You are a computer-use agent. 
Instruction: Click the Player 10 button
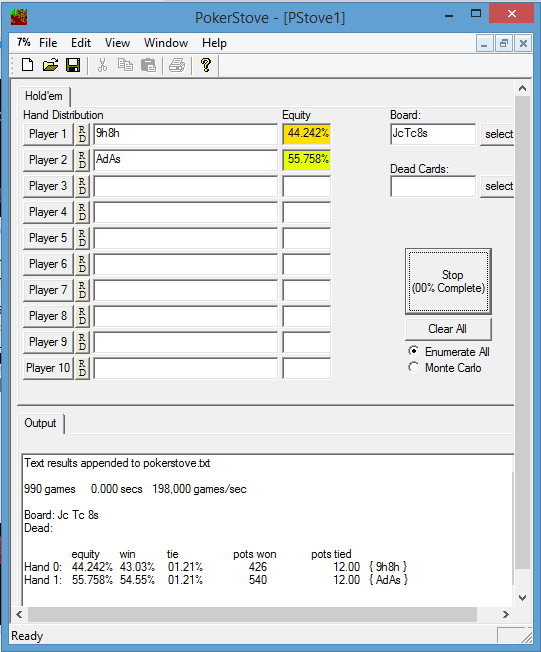(x=48, y=368)
